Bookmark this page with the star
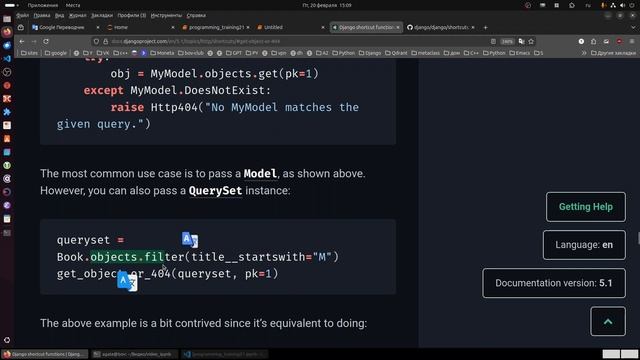This screenshot has height=360, width=640. pyautogui.click(x=531, y=41)
